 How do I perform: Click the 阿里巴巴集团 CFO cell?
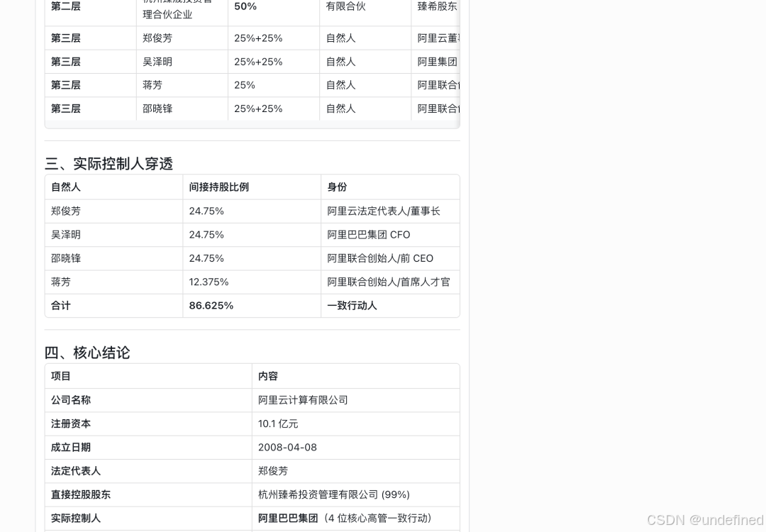point(368,235)
